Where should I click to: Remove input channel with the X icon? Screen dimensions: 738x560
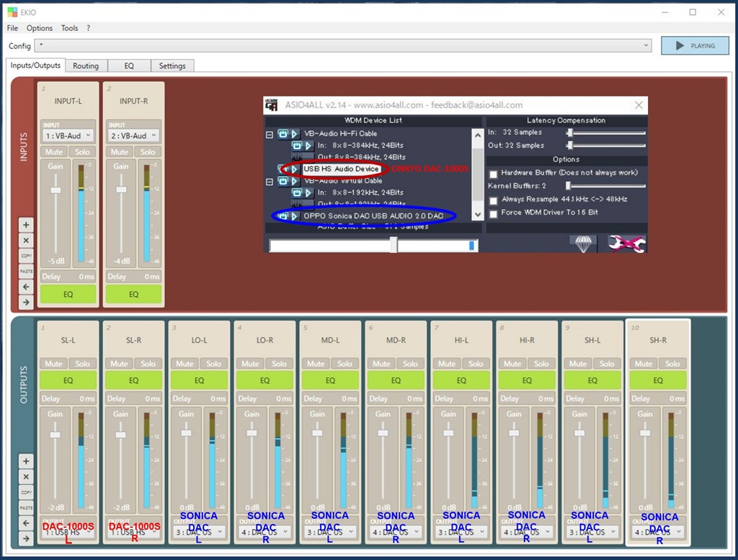(x=26, y=241)
